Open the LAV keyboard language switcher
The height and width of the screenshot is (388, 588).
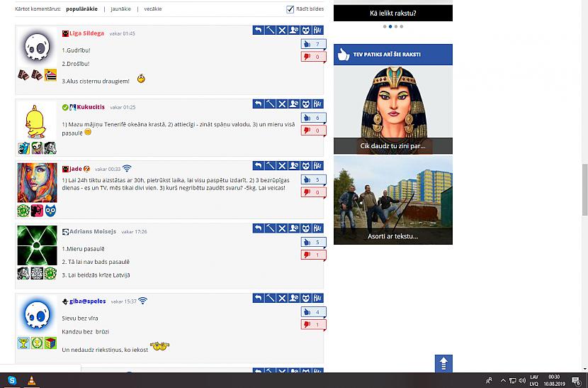point(534,380)
